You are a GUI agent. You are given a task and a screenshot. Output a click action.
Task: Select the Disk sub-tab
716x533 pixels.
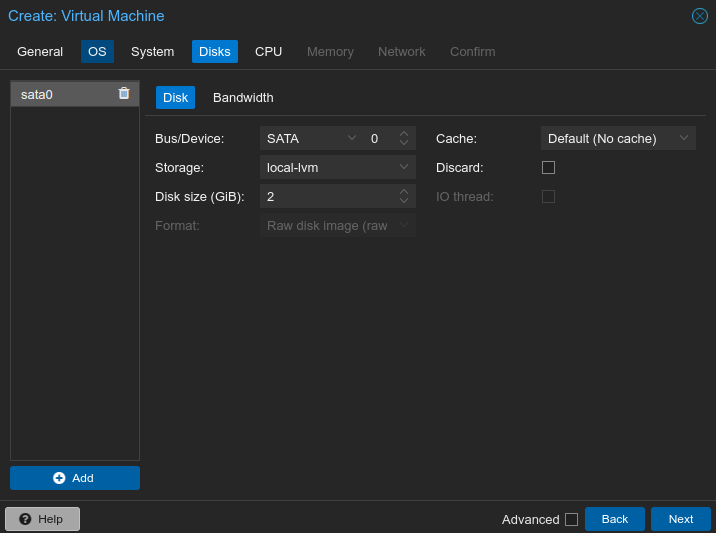(175, 97)
